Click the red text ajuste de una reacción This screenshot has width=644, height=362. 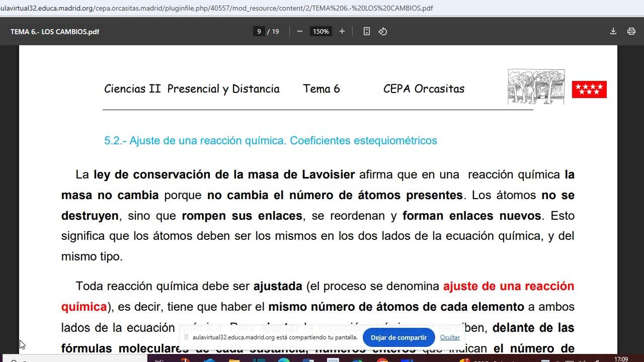pyautogui.click(x=509, y=286)
